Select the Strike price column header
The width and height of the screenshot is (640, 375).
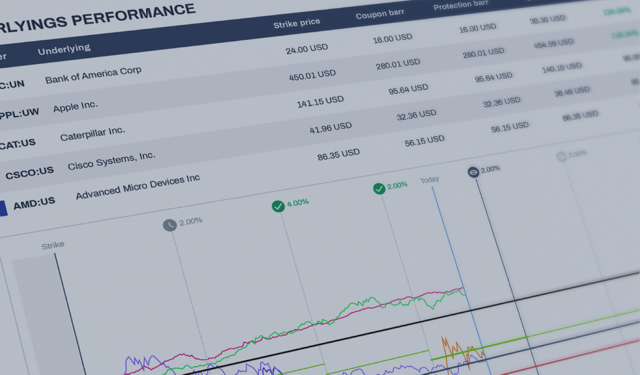click(x=296, y=23)
